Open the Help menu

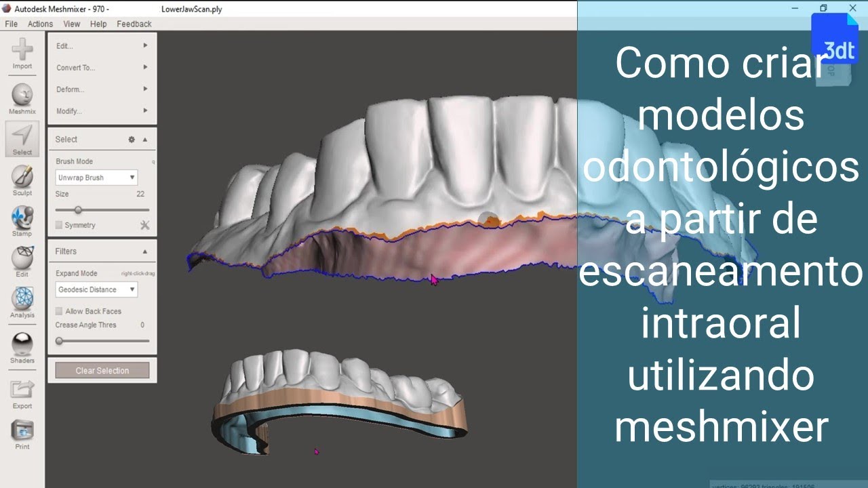98,24
